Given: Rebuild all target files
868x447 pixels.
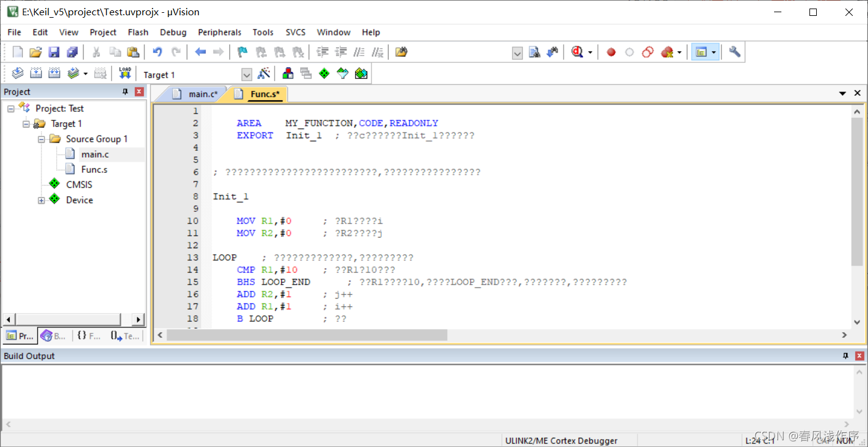Looking at the screenshot, I should (54, 74).
